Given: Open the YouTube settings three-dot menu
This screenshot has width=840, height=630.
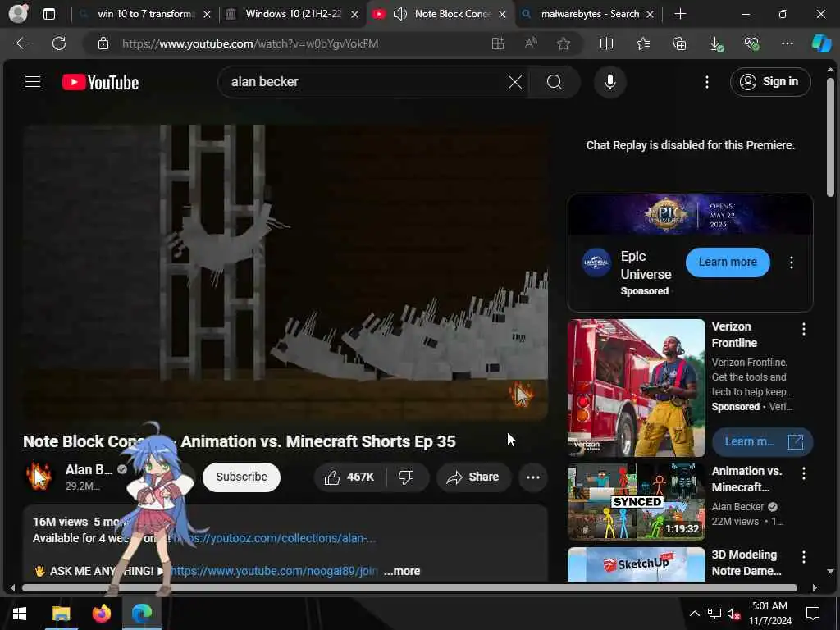Looking at the screenshot, I should 706,82.
